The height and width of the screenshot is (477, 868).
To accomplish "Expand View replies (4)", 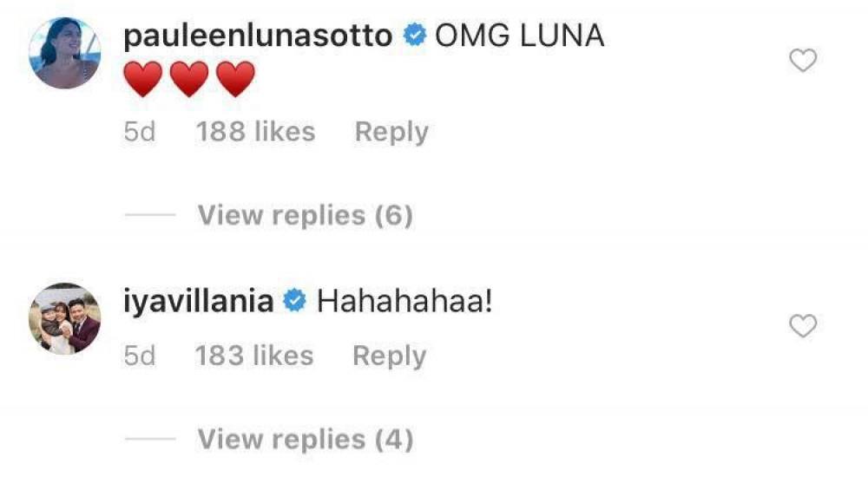I will pyautogui.click(x=305, y=439).
